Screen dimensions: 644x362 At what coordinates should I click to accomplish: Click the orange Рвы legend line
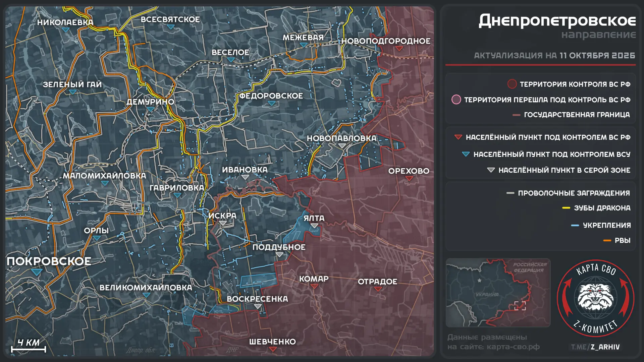(x=607, y=241)
